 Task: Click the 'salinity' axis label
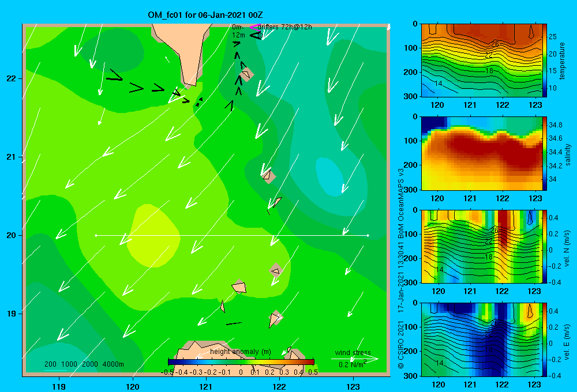click(568, 154)
